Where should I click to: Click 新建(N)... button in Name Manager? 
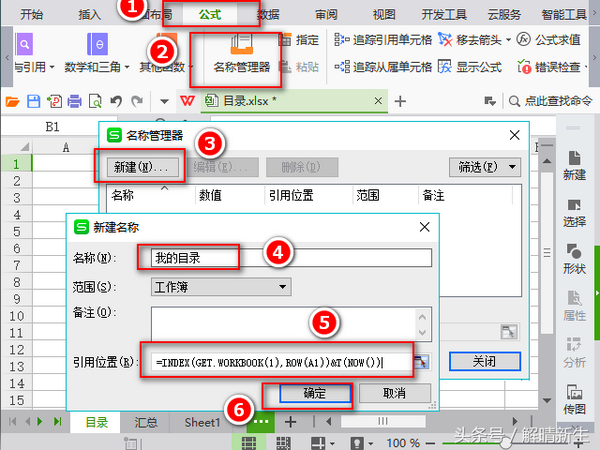139,166
